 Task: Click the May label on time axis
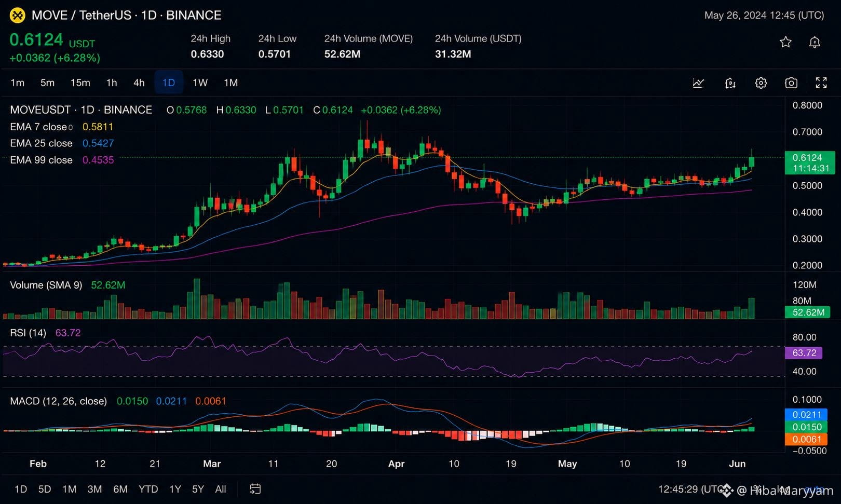click(x=567, y=464)
